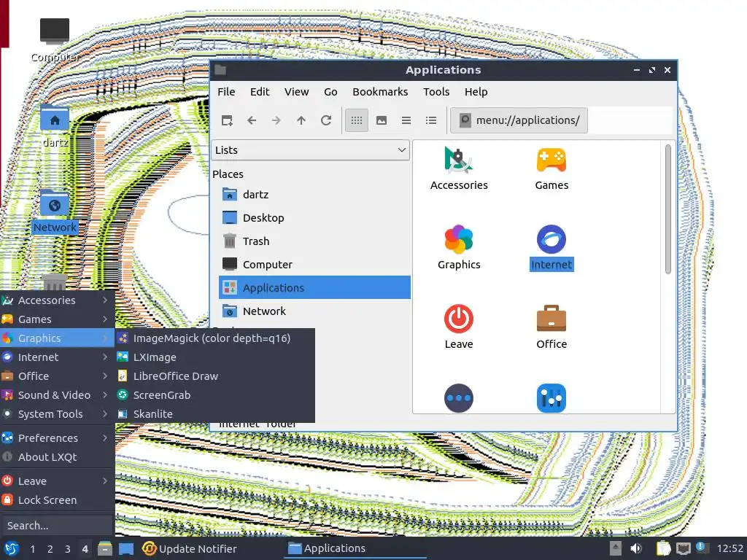Click the file manager quick launch icon
This screenshot has height=560, width=747.
[x=105, y=548]
